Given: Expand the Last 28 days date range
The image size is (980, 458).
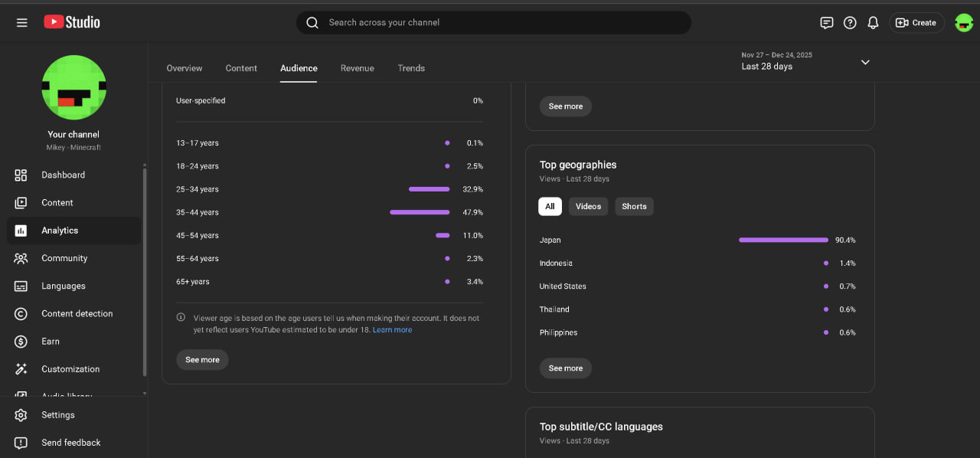Looking at the screenshot, I should click(x=865, y=62).
